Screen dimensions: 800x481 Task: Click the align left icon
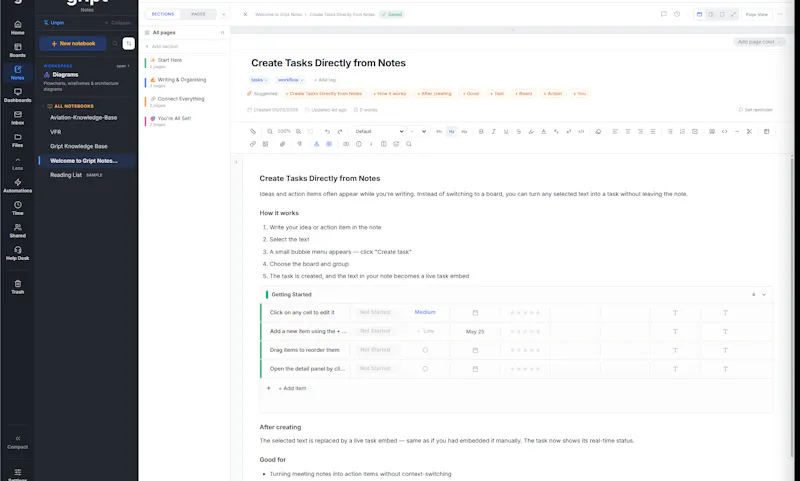(x=615, y=132)
